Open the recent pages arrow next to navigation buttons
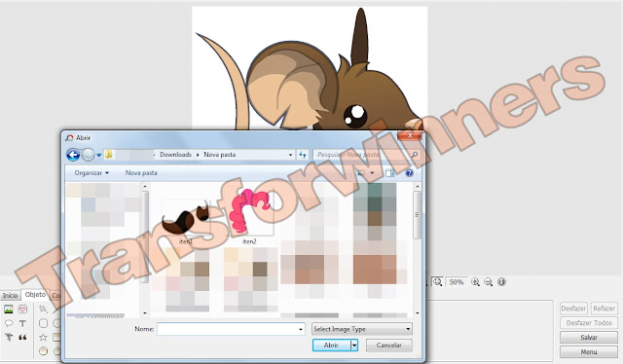This screenshot has height=364, width=623. pos(98,155)
